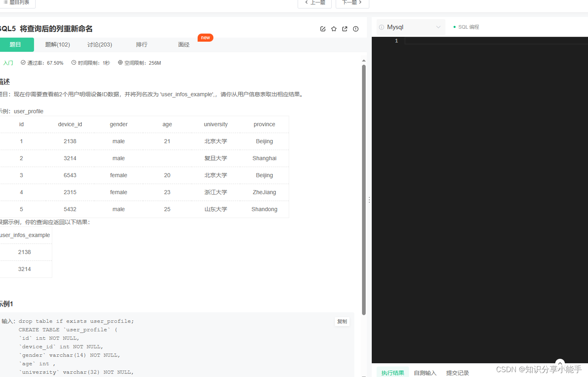Click the 复制 copy button
This screenshot has width=588, height=377.
tap(342, 322)
